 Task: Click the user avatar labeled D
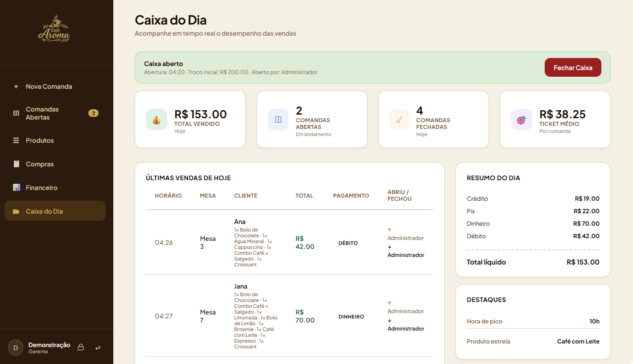tap(16, 347)
